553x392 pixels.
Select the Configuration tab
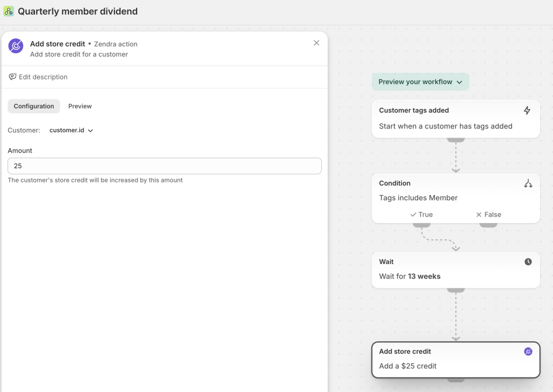click(34, 106)
